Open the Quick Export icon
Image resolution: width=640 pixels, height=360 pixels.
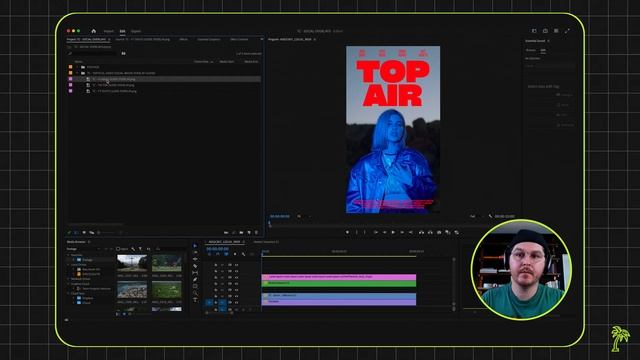545,31
